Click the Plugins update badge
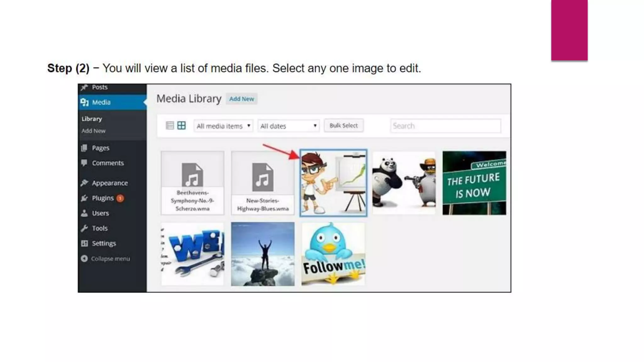Viewport: 644px width, 362px height. [x=120, y=198]
